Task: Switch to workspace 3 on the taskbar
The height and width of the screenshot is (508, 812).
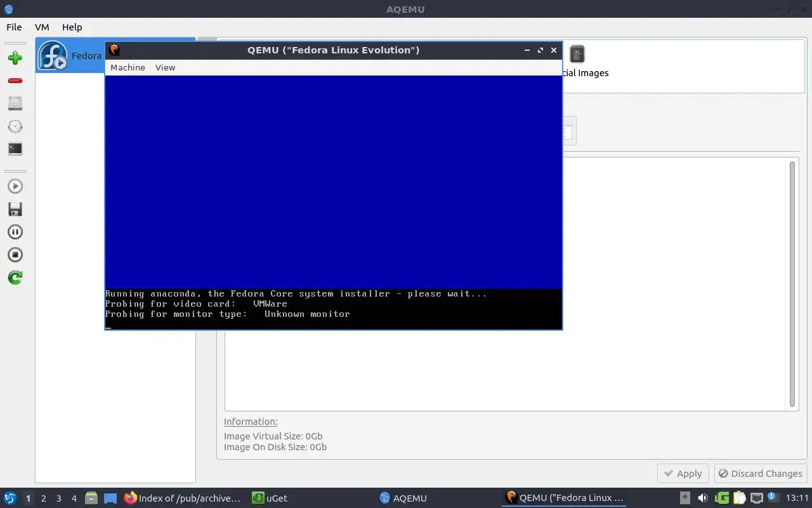Action: pyautogui.click(x=58, y=498)
